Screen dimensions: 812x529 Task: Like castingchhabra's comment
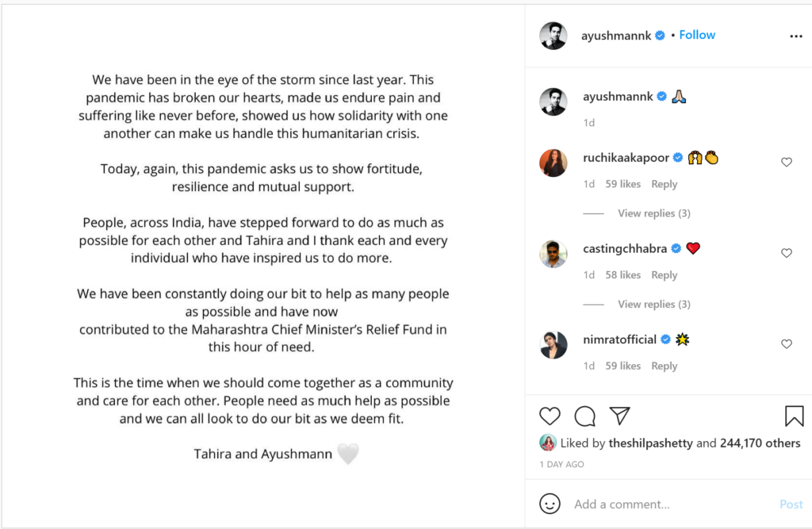(787, 254)
